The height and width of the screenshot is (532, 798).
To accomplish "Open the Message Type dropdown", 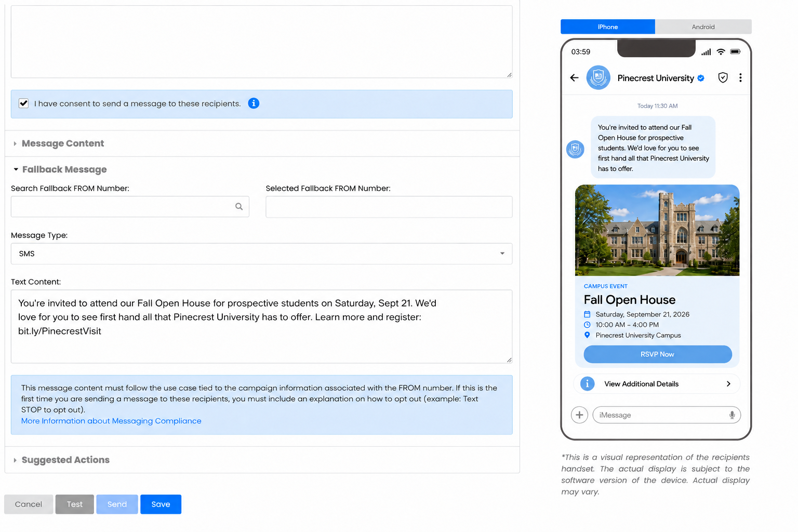I will (261, 254).
